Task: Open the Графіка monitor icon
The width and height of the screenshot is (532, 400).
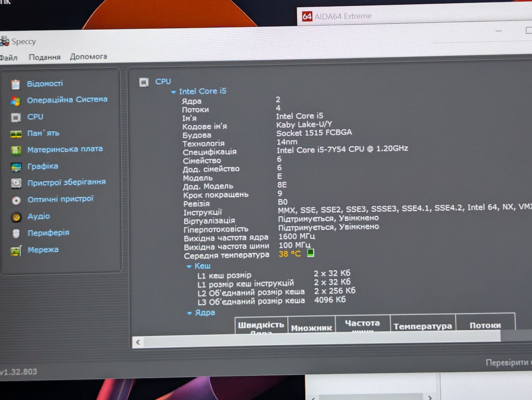Action: [x=16, y=167]
